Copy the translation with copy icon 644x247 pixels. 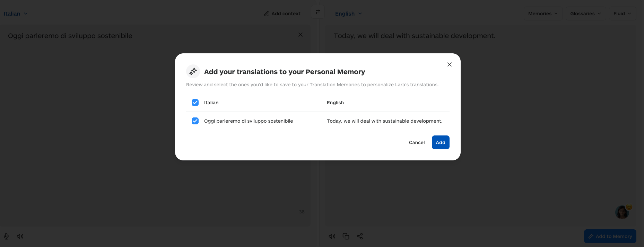coord(346,236)
